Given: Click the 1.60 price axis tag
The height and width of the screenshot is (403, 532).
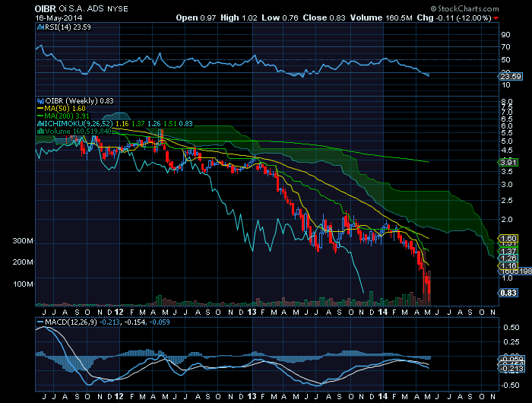Looking at the screenshot, I should click(x=508, y=238).
